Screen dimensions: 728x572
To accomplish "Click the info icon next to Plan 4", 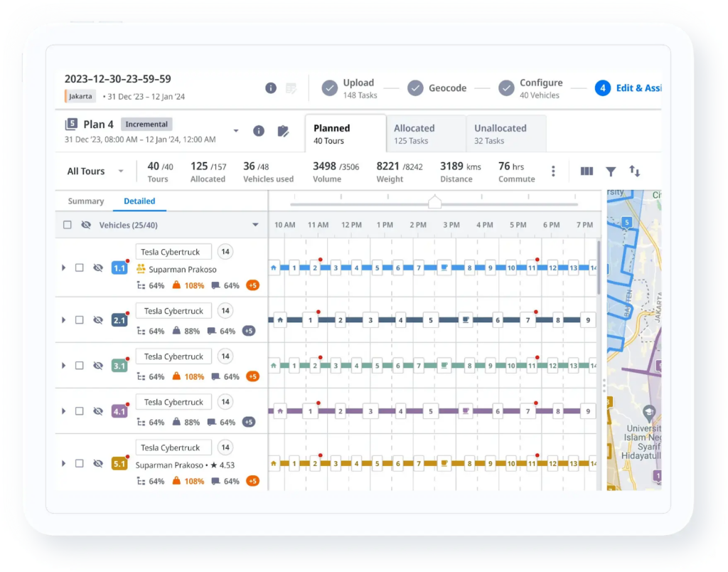I will pyautogui.click(x=259, y=131).
